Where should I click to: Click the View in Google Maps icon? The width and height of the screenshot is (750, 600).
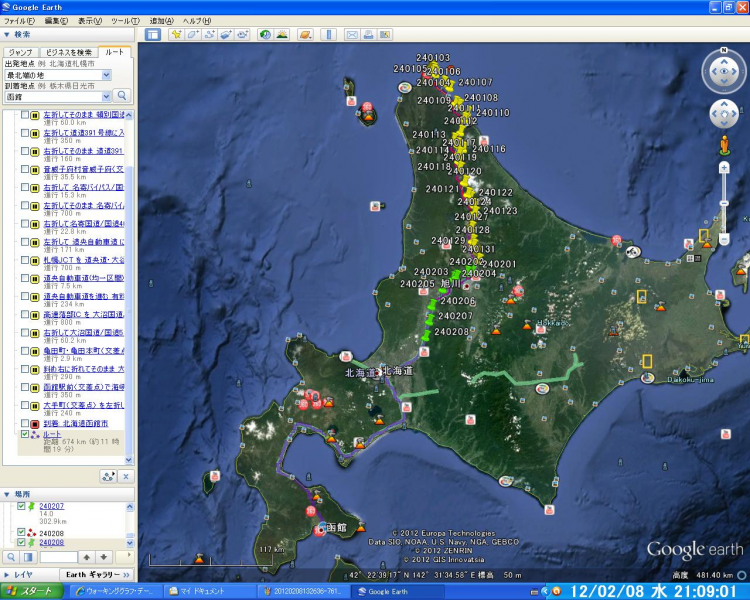coord(385,34)
